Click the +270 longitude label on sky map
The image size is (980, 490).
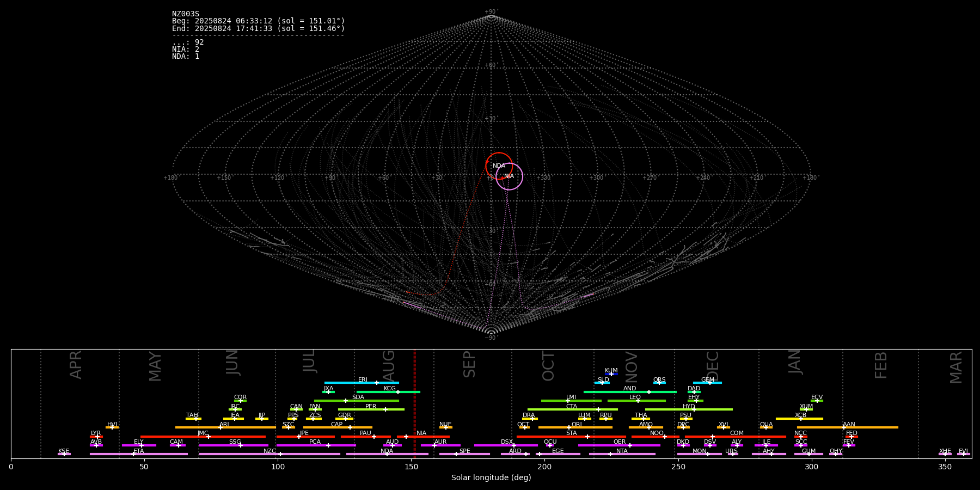pos(650,178)
